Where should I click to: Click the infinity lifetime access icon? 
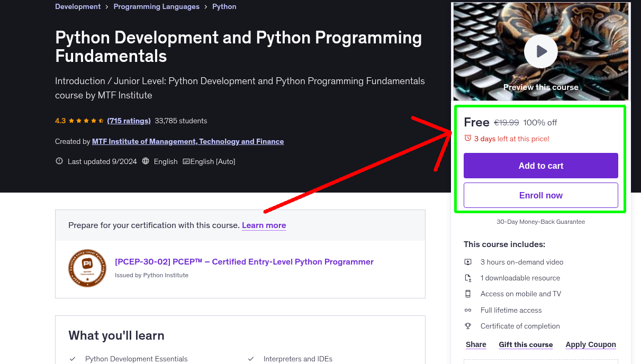[x=468, y=310]
